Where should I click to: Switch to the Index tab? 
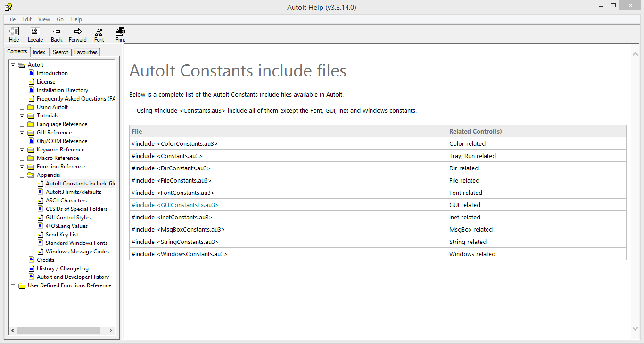(39, 52)
